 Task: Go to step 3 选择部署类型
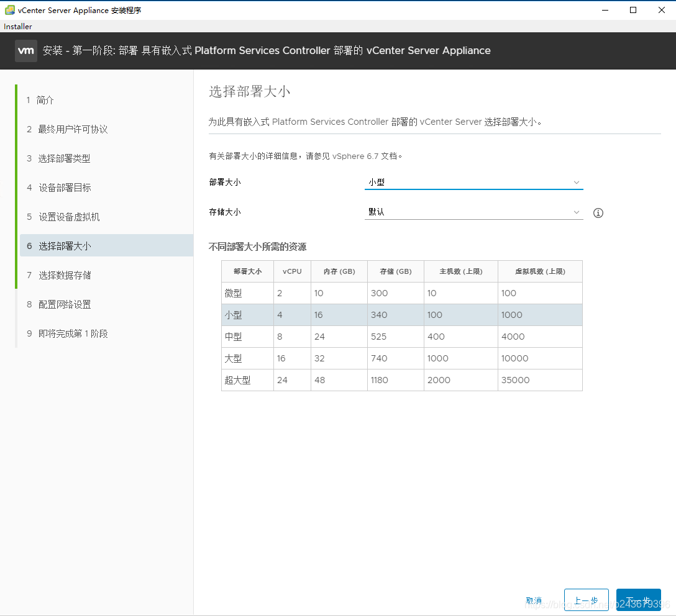pyautogui.click(x=58, y=158)
